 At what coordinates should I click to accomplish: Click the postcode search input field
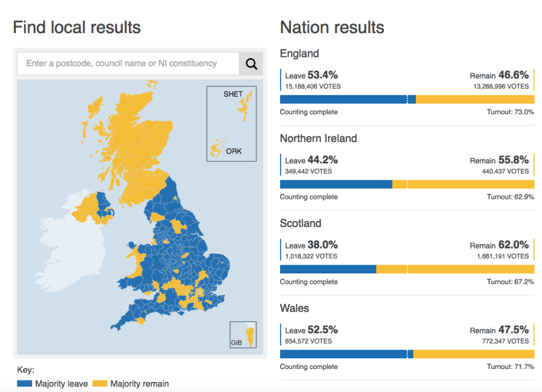pos(128,63)
